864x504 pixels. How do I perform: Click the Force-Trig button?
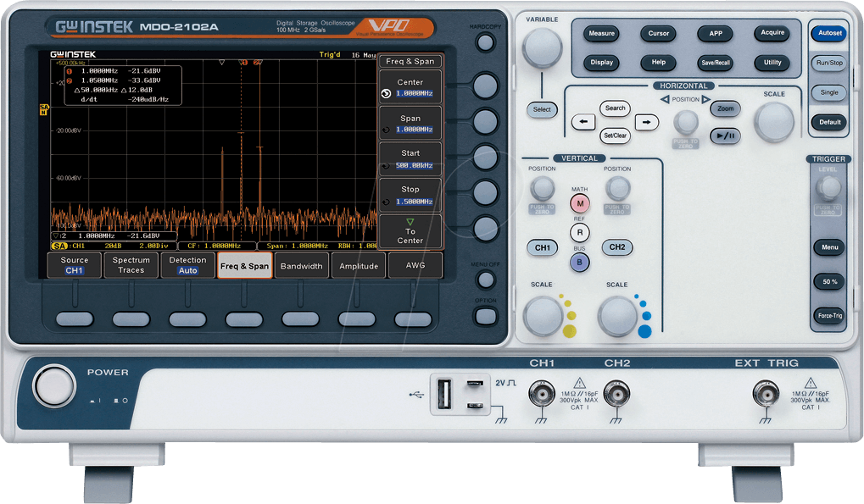click(x=829, y=316)
